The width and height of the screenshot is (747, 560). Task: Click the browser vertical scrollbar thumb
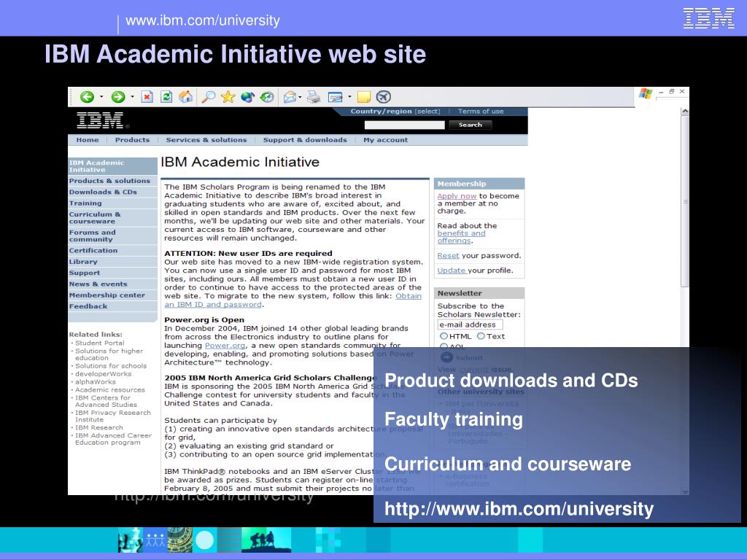[684, 201]
